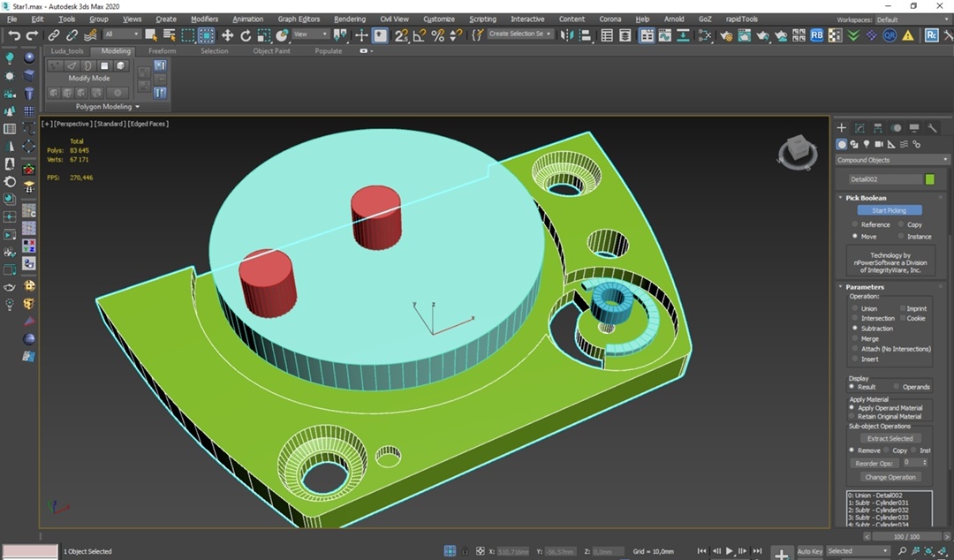The width and height of the screenshot is (954, 560).
Task: Click the yellow warning triangle icon
Action: click(x=908, y=35)
